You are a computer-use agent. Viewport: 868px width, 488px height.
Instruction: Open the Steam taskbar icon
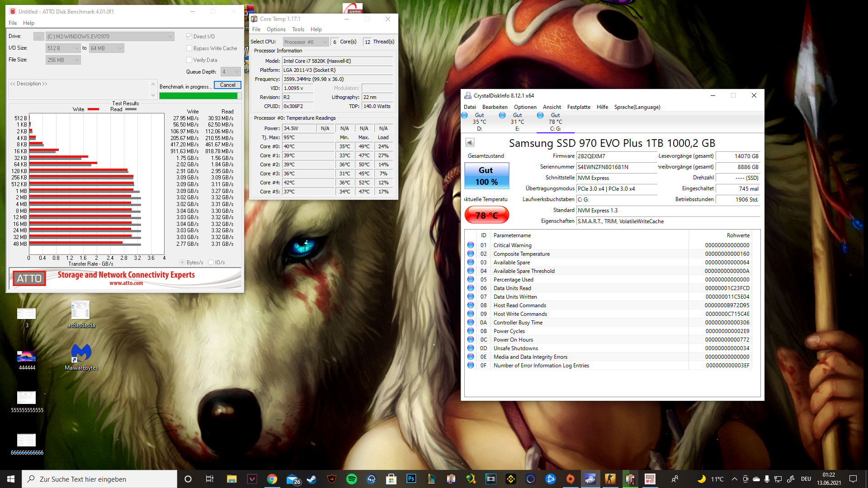[x=311, y=479]
